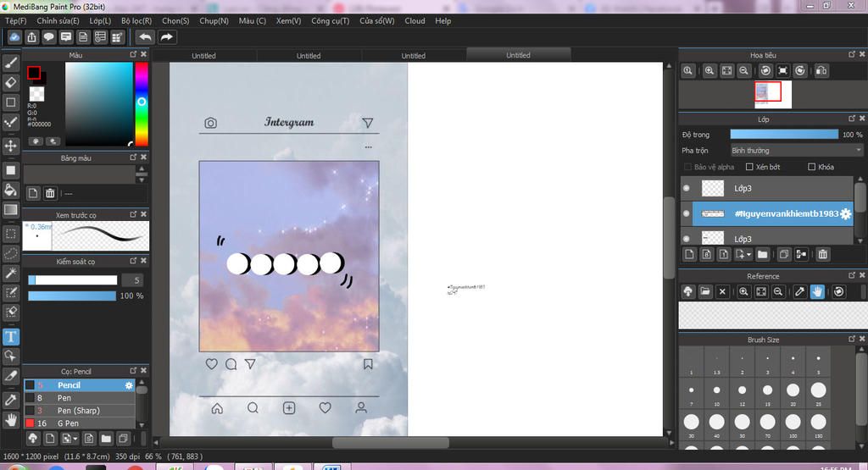Detach the Lớp layer panel

coord(851,119)
